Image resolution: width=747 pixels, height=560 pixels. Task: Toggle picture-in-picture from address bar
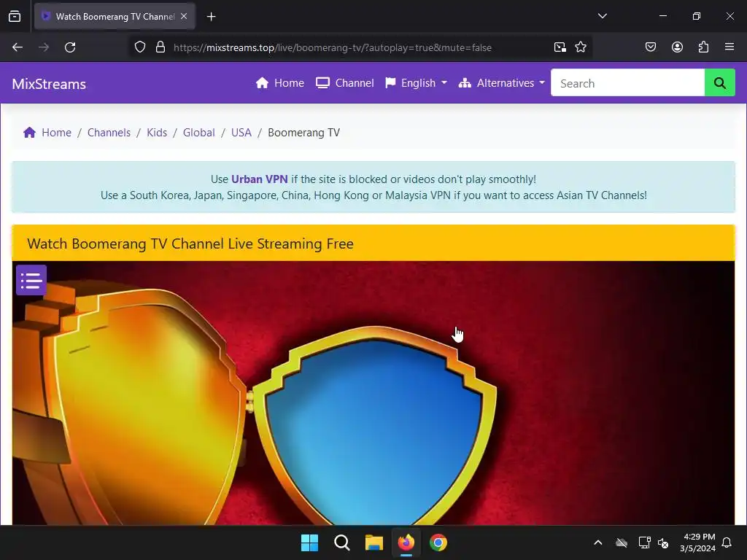560,47
